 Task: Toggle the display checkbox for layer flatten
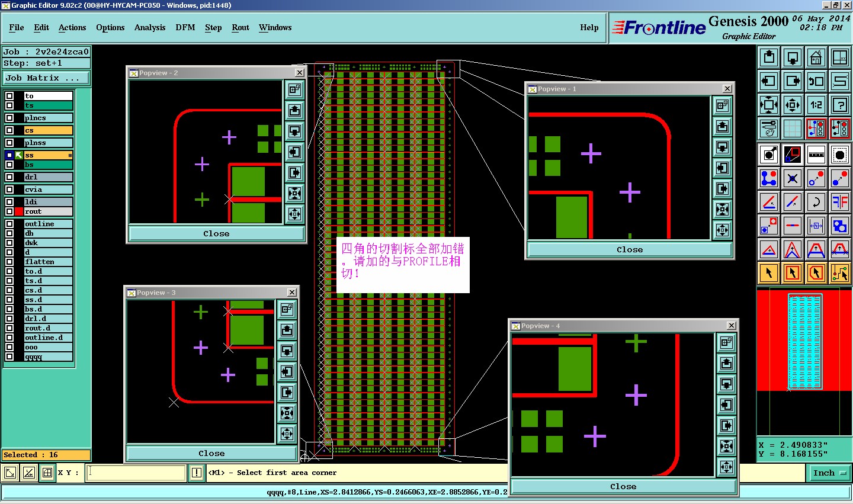point(9,262)
